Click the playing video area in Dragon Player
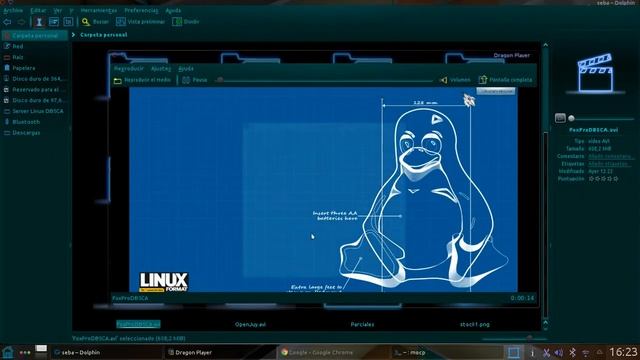This screenshot has height=360, width=640. pos(323,189)
